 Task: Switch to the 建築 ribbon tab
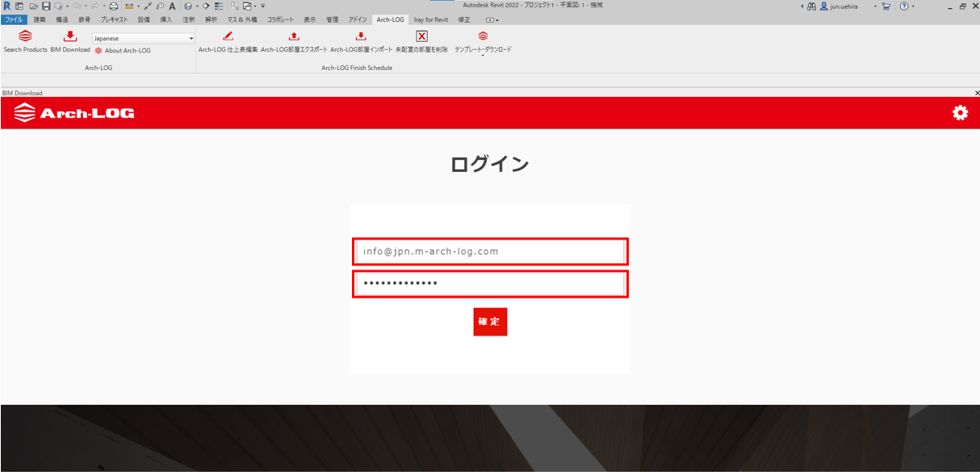[40, 19]
